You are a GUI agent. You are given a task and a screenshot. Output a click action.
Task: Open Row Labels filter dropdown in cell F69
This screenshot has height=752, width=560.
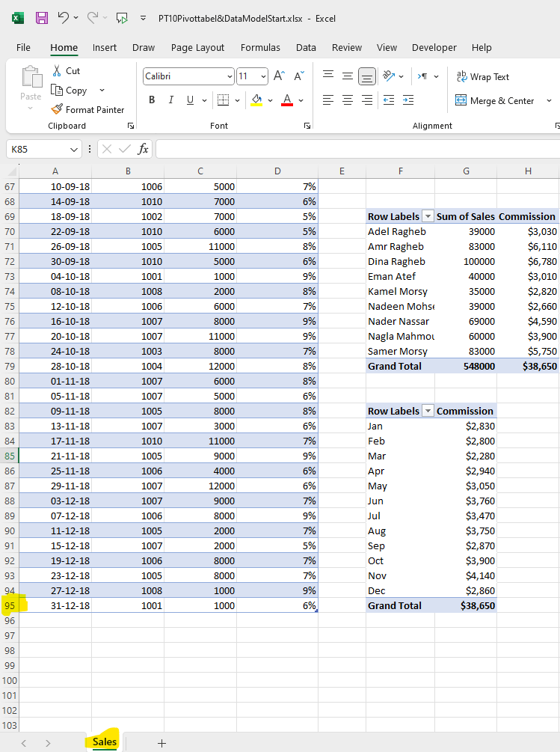click(428, 216)
